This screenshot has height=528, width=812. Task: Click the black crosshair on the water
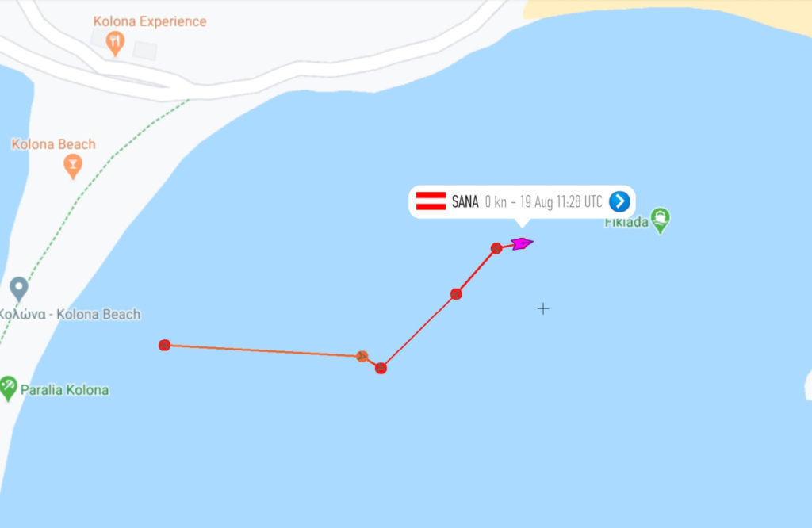(543, 309)
